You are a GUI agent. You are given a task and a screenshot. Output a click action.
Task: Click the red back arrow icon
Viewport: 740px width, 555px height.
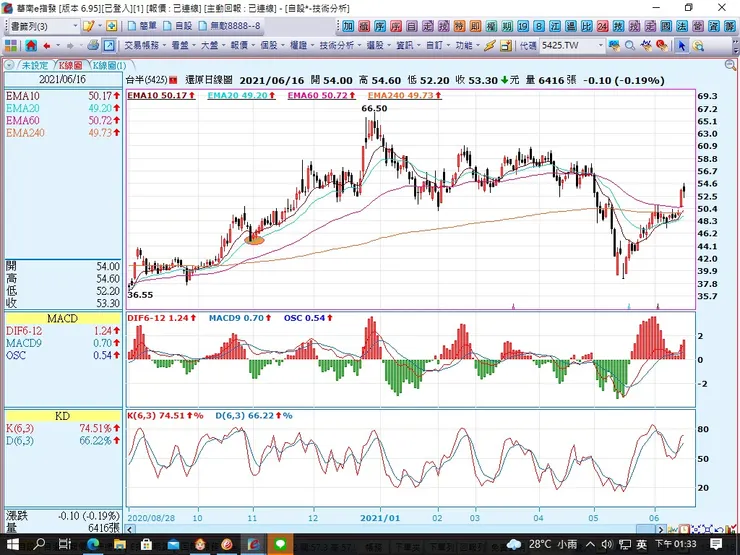[47, 45]
